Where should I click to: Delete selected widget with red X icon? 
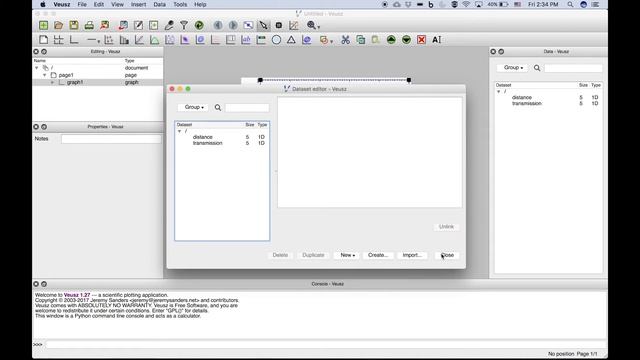tap(421, 40)
